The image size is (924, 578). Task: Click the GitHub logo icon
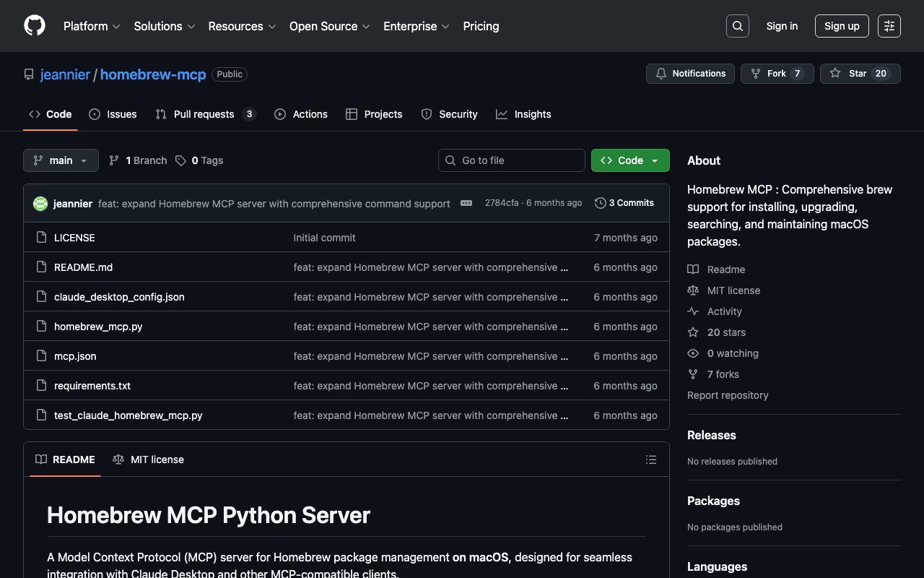click(35, 26)
